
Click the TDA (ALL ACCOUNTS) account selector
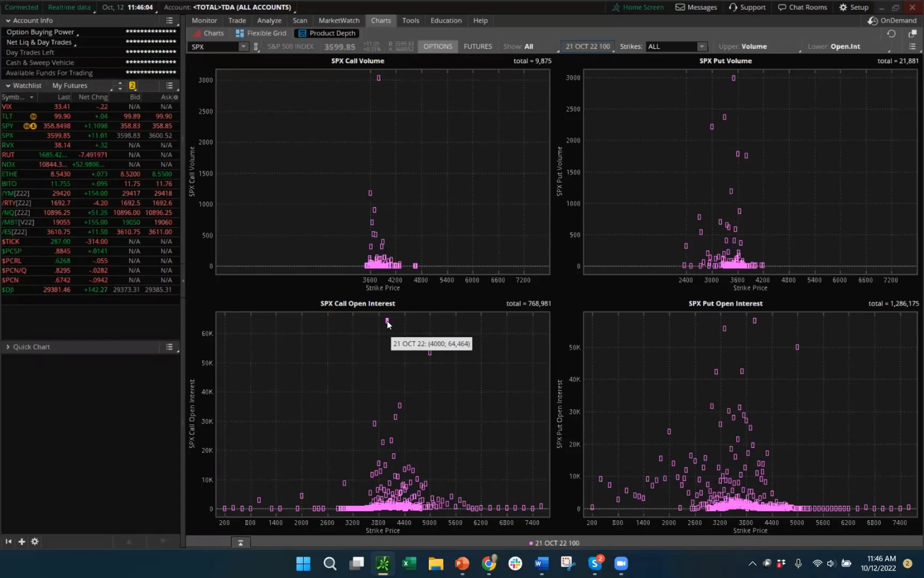click(242, 7)
